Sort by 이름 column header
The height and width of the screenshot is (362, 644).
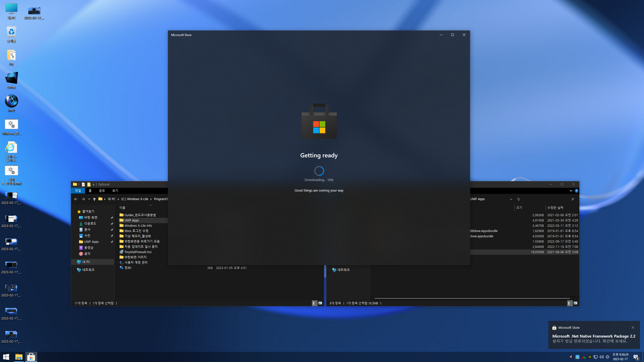(x=122, y=208)
